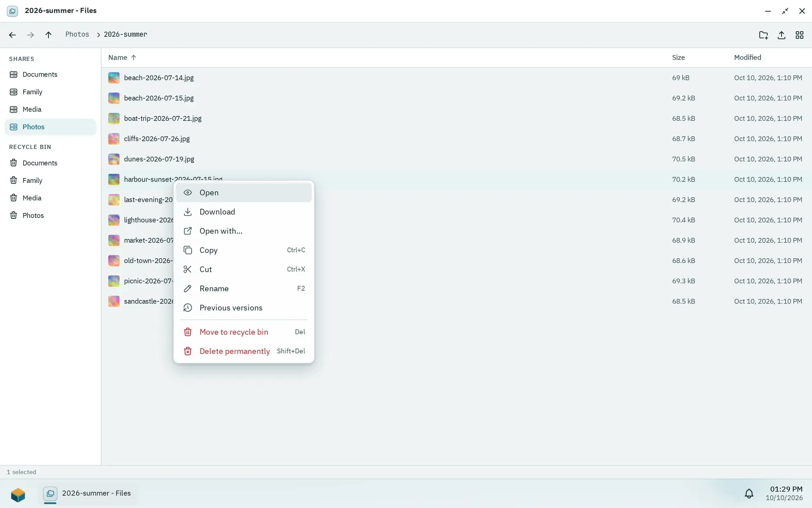Choose Copy in the context menu
This screenshot has width=812, height=508.
coord(244,250)
